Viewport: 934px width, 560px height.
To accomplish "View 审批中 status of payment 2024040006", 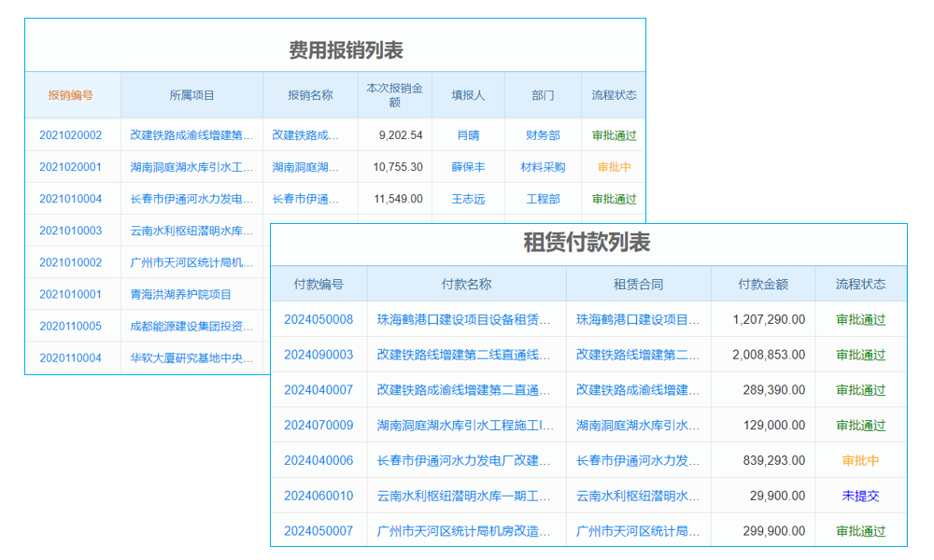I will coord(860,460).
